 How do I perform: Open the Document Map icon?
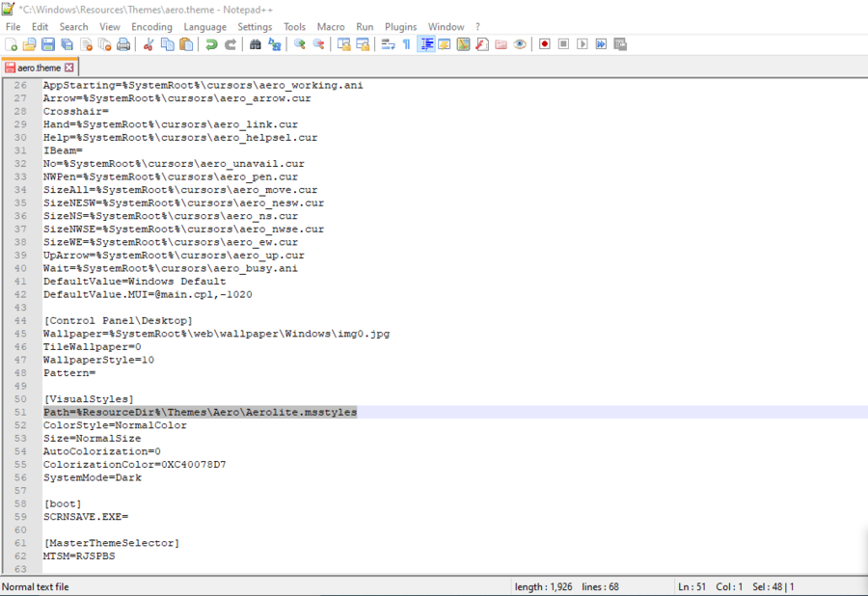(x=463, y=44)
